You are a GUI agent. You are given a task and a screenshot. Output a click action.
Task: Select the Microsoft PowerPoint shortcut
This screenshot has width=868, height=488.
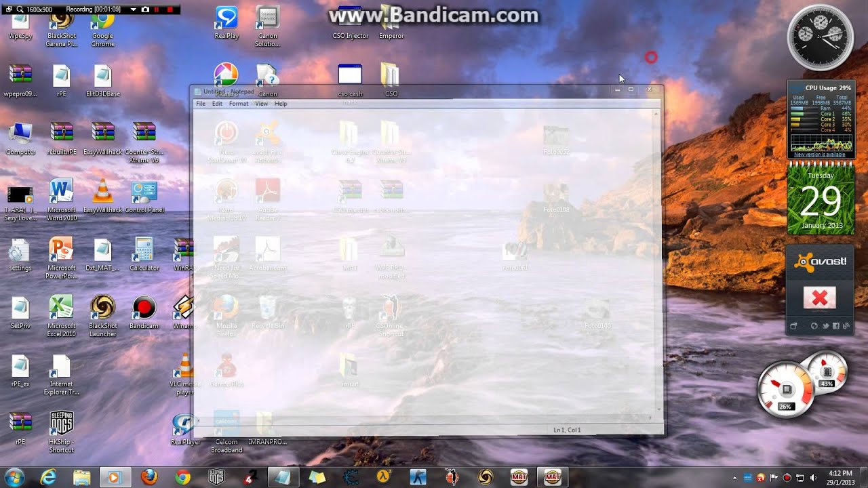[x=61, y=258]
